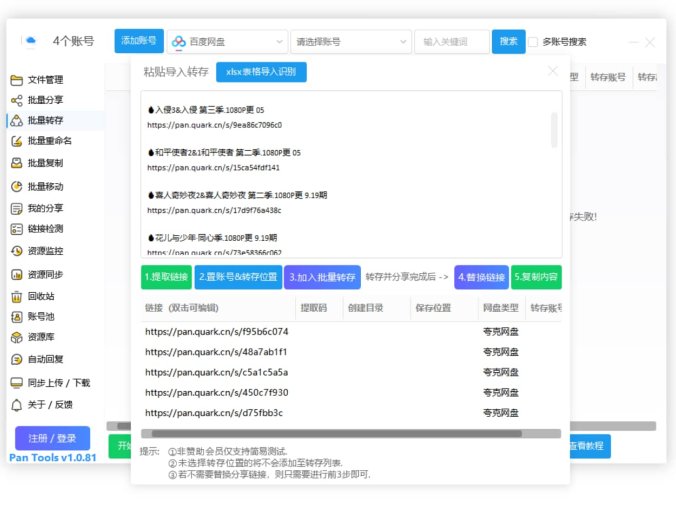The image size is (676, 508).
Task: Open 文件管理 folder icon in sidebar
Action: pos(16,80)
